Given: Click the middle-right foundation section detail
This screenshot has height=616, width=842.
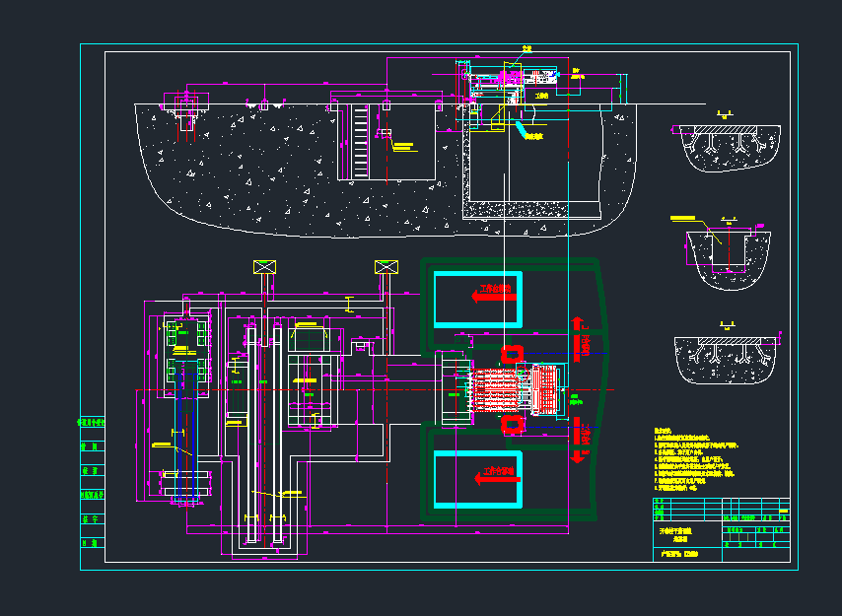Looking at the screenshot, I should click(728, 254).
